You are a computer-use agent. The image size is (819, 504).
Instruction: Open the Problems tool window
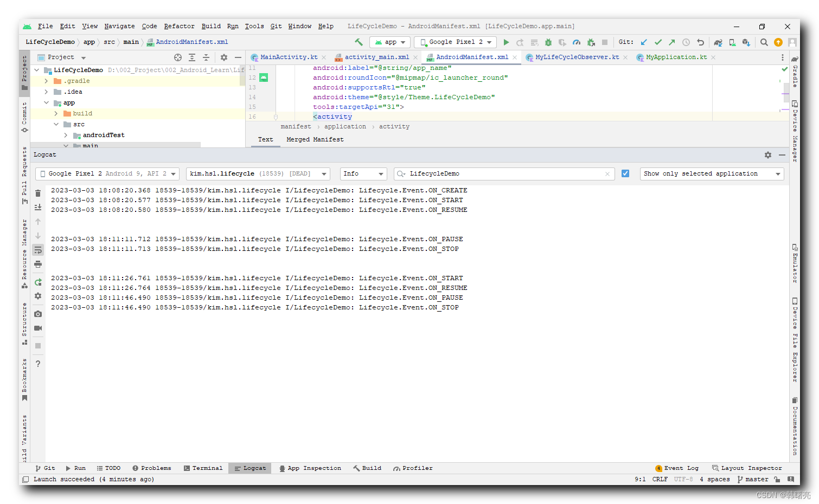tap(152, 468)
